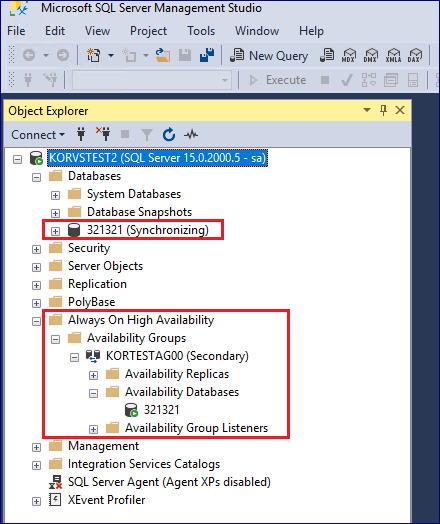
Task: Collapse the Availability Groups folder
Action: [x=55, y=340]
